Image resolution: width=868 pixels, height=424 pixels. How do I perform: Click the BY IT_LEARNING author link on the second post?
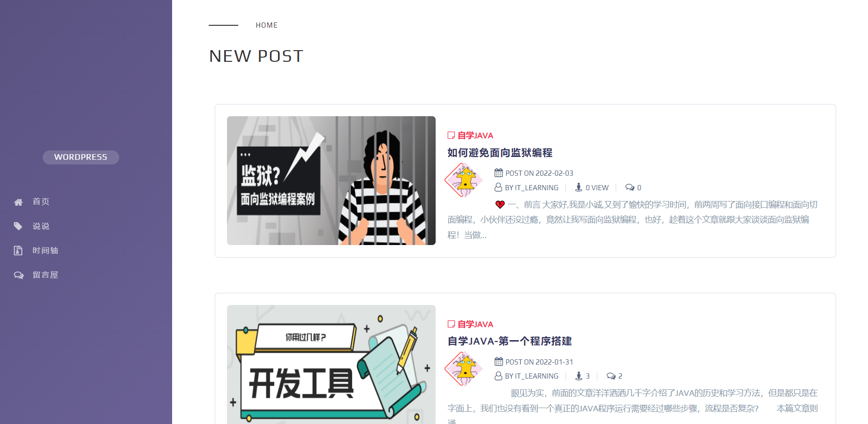pos(531,376)
